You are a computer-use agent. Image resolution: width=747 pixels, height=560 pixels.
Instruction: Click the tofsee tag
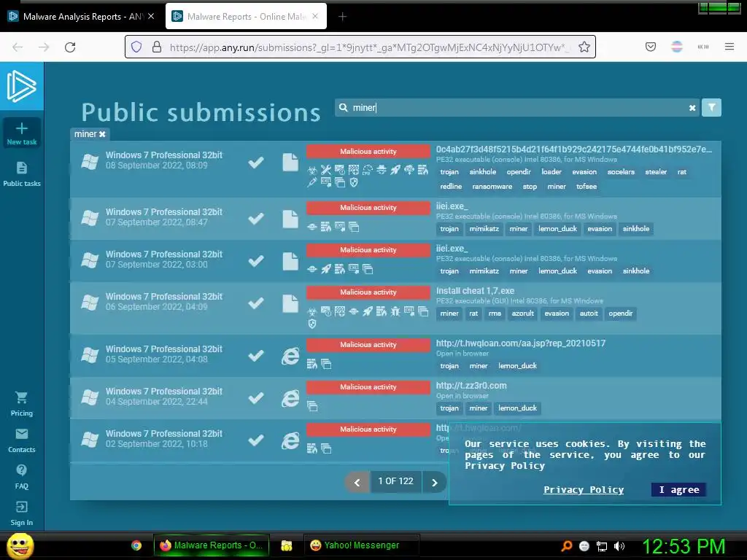click(587, 187)
